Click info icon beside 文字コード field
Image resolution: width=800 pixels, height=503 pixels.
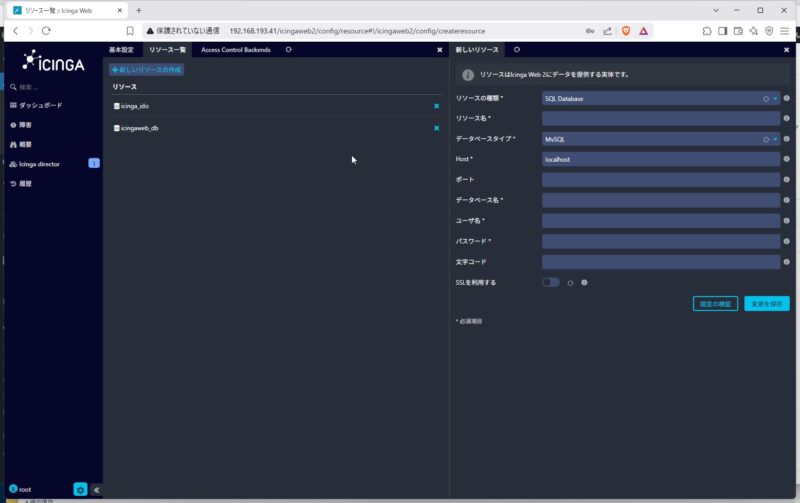pyautogui.click(x=786, y=262)
